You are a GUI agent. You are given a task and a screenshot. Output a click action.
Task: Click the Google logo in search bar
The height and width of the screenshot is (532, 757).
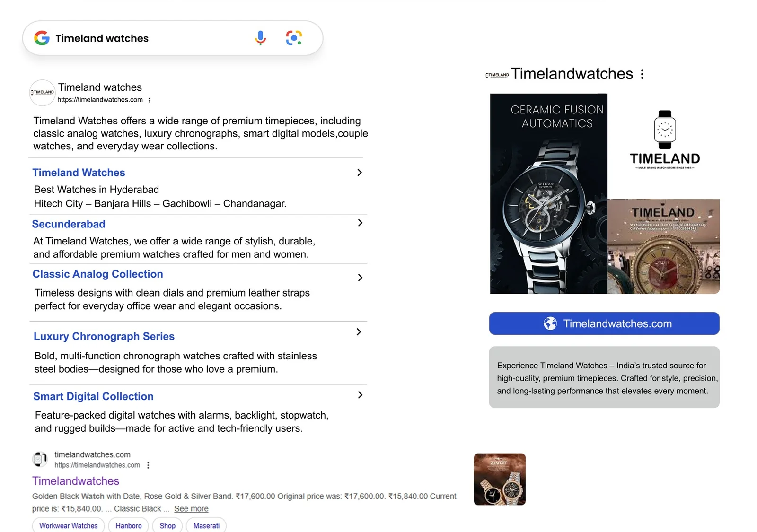[x=42, y=38]
